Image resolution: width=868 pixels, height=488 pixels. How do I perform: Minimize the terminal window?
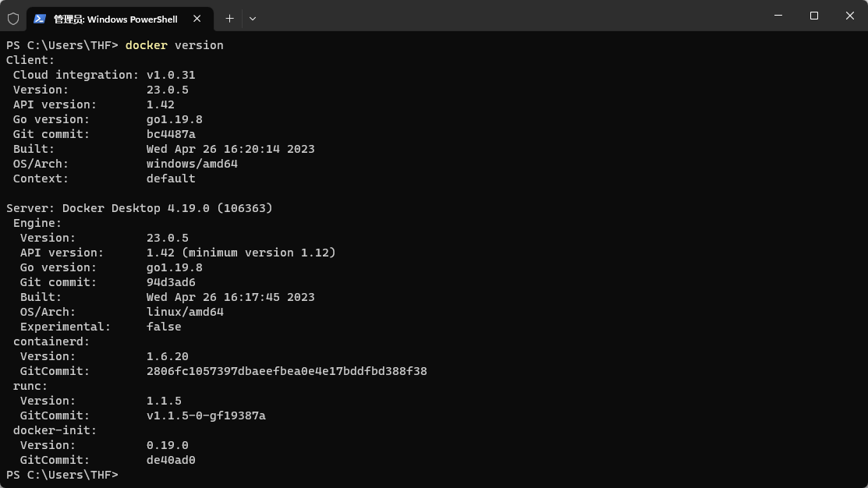coord(778,16)
